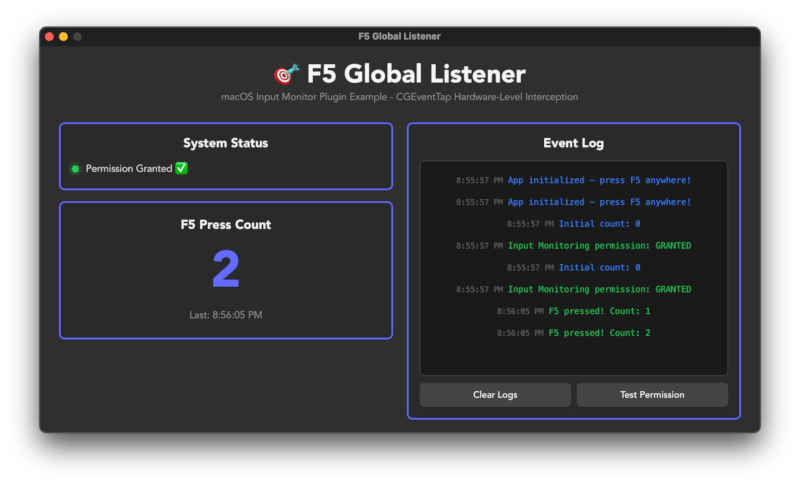Click the Test Permission button
Screen dimensions: 800x485
[x=652, y=395]
